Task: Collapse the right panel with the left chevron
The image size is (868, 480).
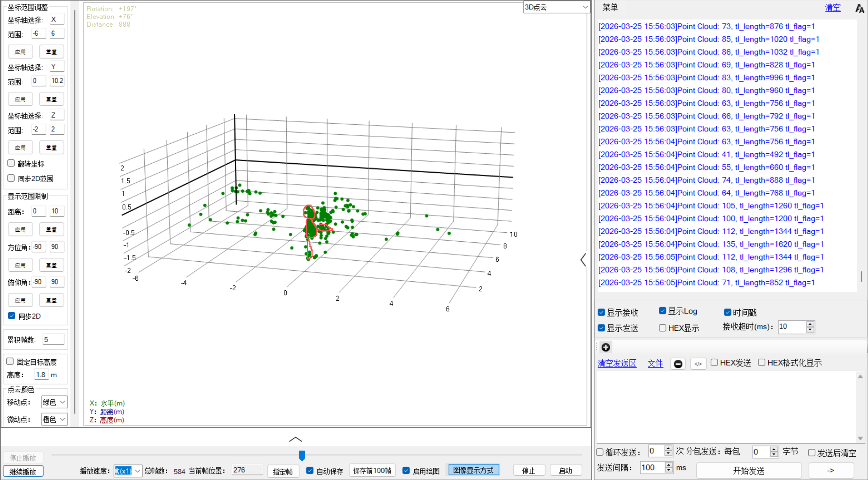Action: [x=583, y=260]
